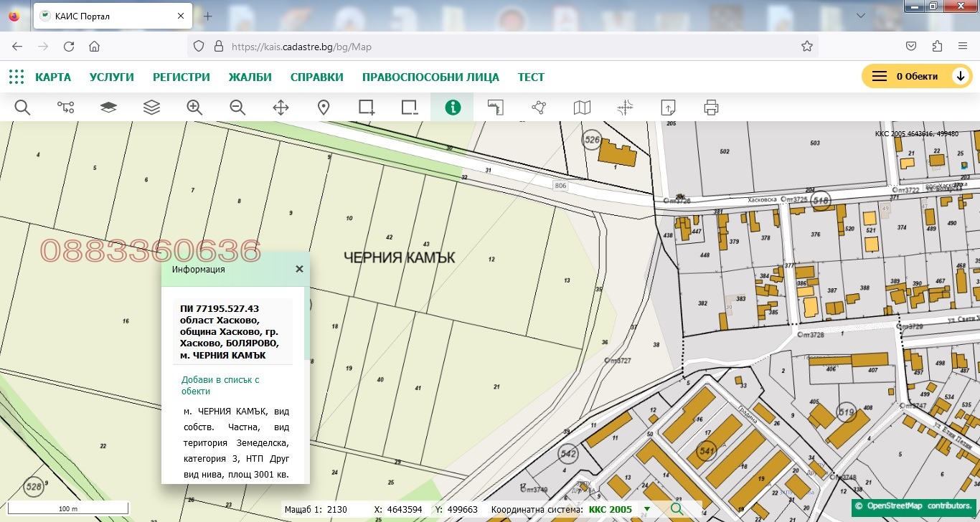Toggle the active Info (i) tool
The height and width of the screenshot is (522, 980).
point(453,108)
